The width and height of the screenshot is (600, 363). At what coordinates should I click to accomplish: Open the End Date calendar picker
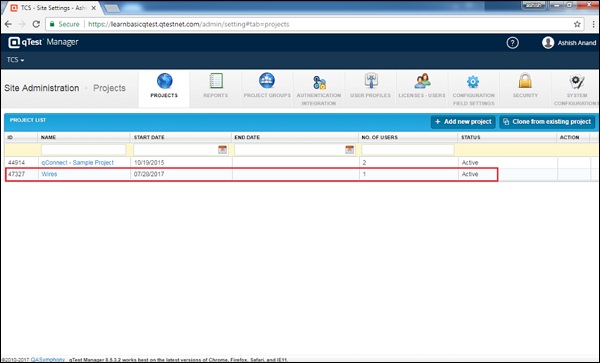(349, 150)
